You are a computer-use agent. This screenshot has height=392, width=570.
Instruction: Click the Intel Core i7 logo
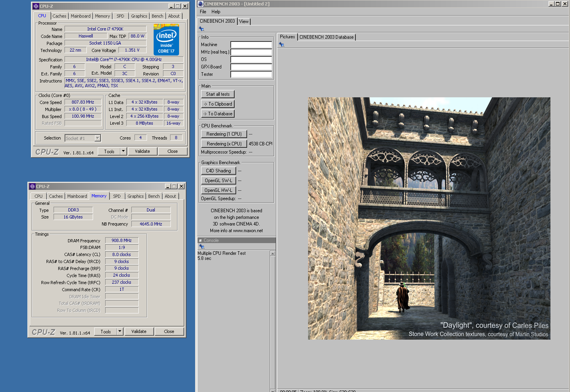tap(166, 40)
